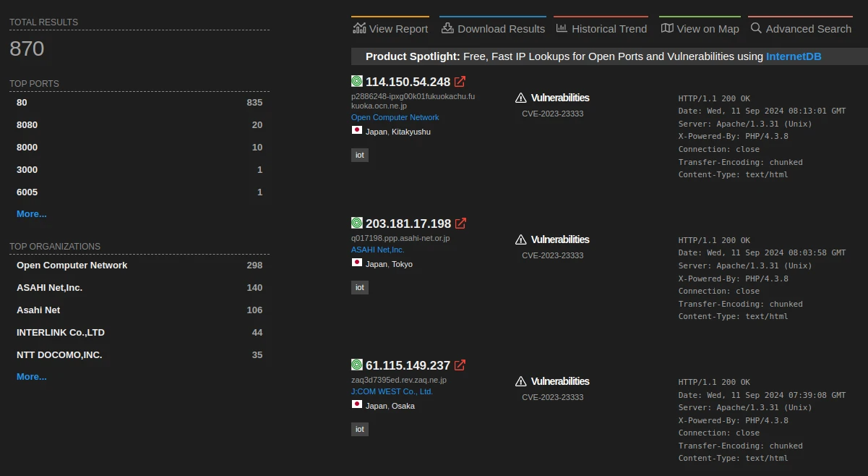868x476 pixels.
Task: Click ASAHI Net,Inc. link under second result
Action: point(378,250)
